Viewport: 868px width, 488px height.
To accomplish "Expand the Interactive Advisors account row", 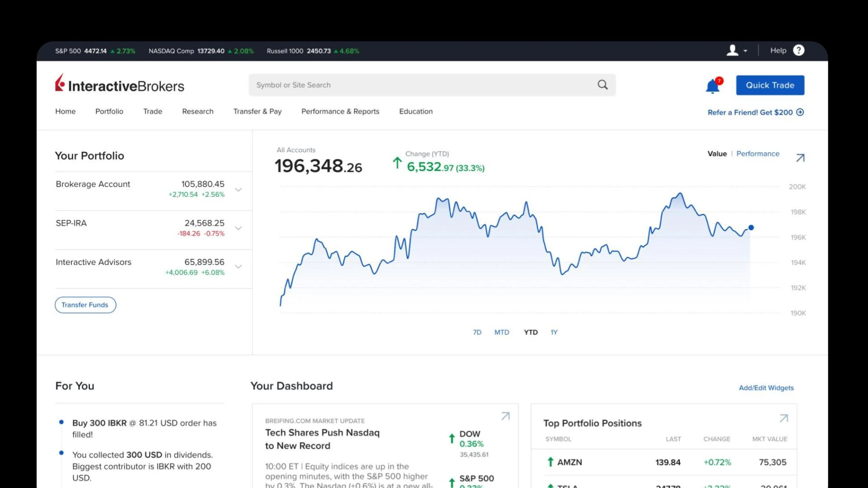I will click(238, 267).
